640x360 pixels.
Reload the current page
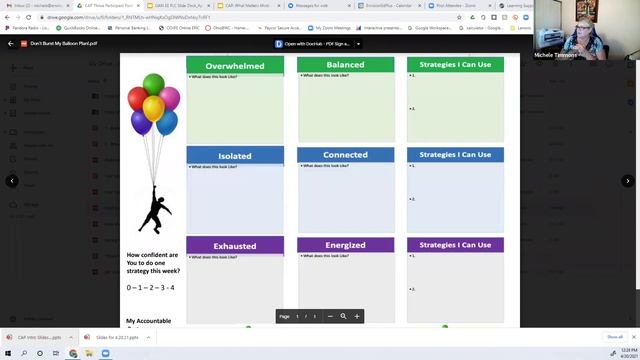29,18
